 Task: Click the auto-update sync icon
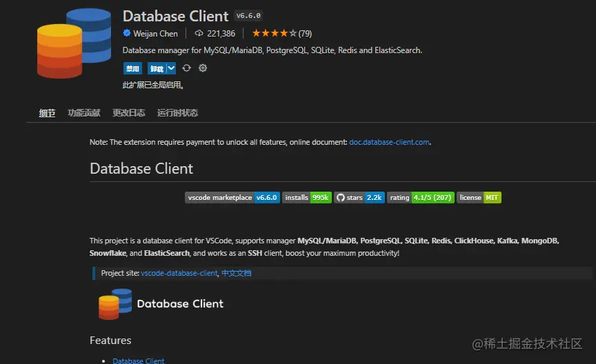pos(186,68)
